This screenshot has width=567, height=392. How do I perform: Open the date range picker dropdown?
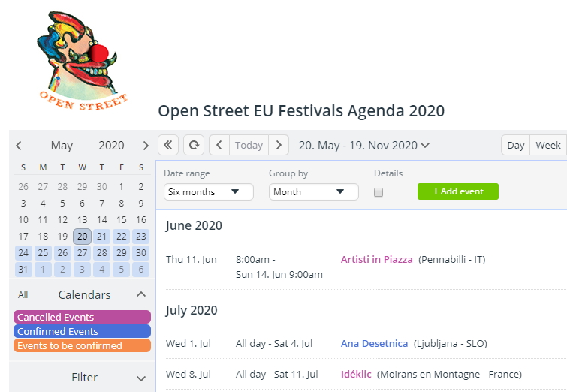(364, 145)
